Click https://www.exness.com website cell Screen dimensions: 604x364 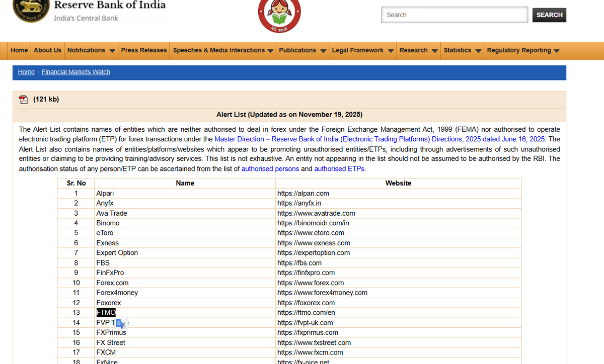pyautogui.click(x=398, y=243)
